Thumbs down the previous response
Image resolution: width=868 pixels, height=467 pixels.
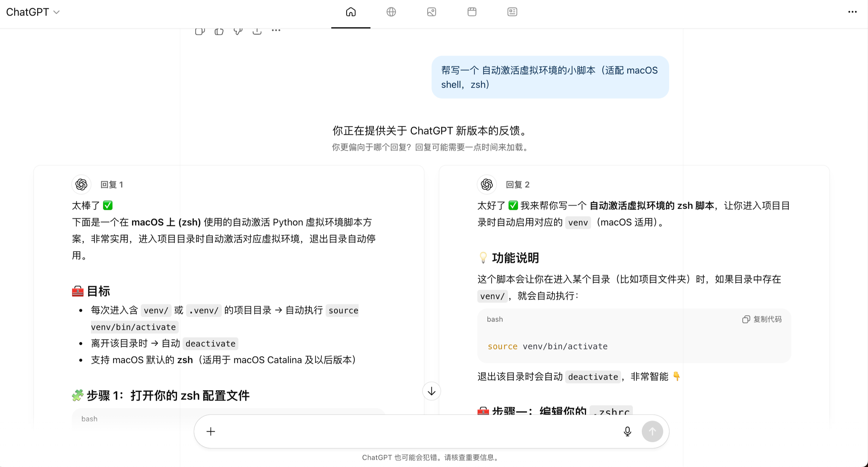238,31
